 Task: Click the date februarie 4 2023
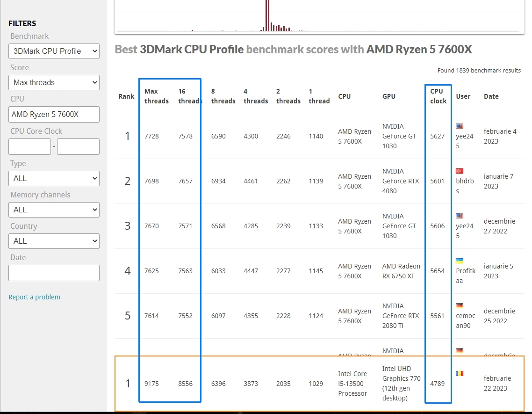(500, 136)
